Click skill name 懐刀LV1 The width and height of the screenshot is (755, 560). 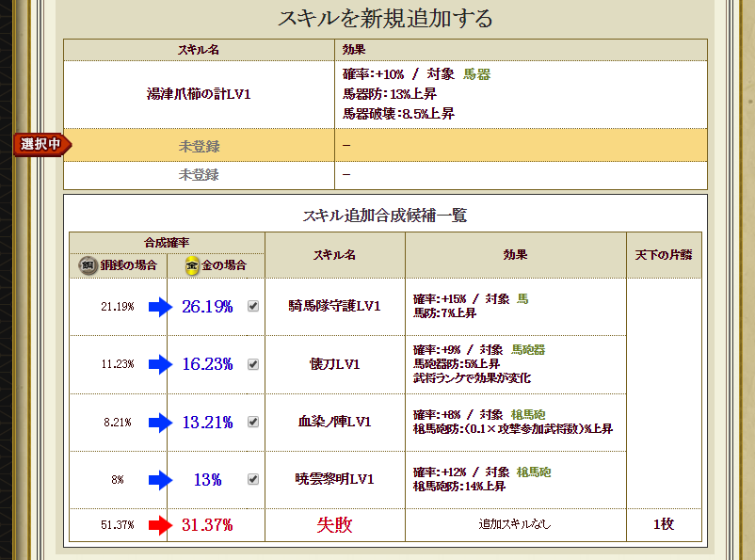[x=334, y=364]
